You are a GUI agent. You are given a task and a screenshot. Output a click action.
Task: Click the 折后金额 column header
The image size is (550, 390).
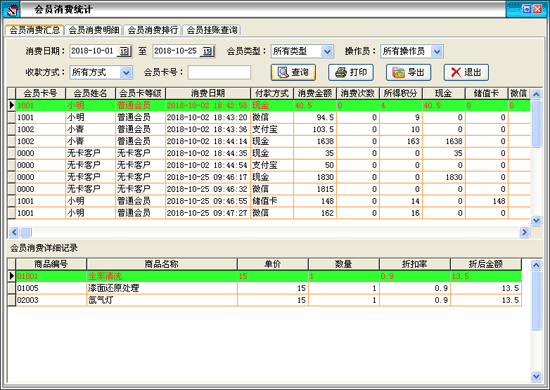tap(486, 264)
